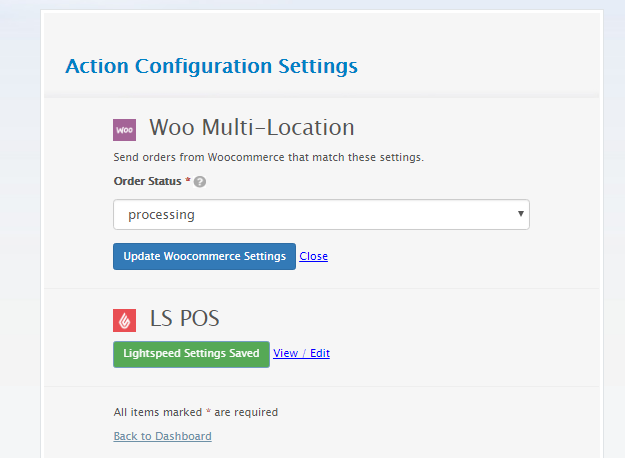
Task: Click the purple Woo logo icon
Action: coord(124,130)
